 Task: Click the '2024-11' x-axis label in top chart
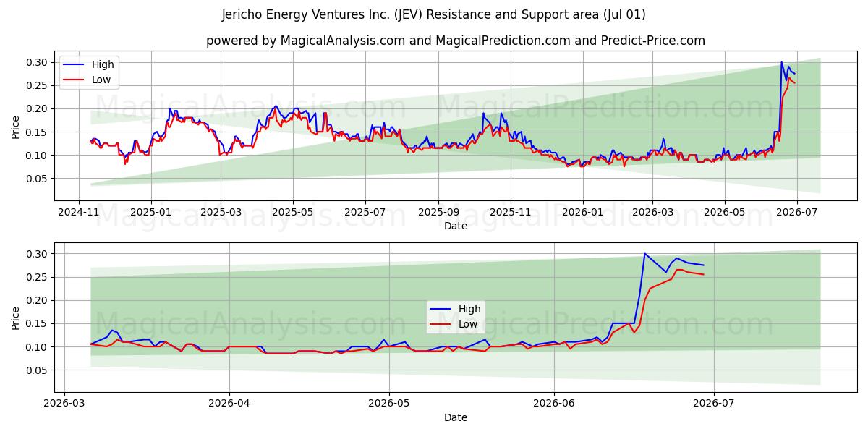[80, 213]
